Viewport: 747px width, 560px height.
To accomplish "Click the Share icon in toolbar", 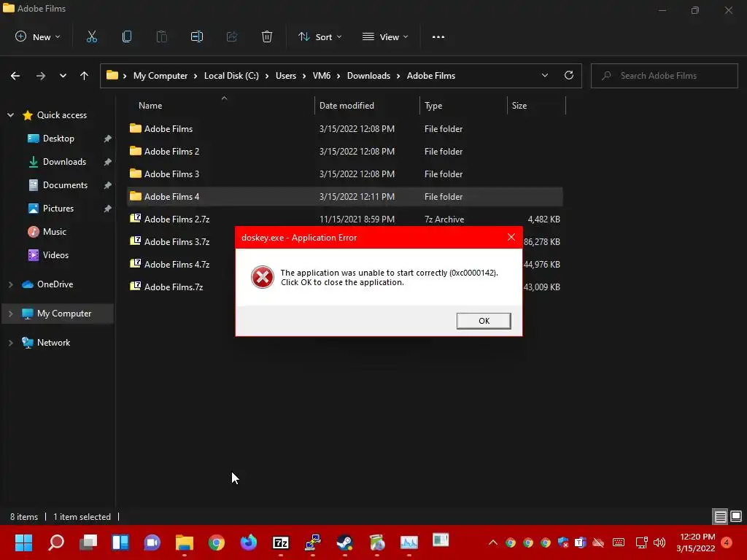I will point(231,36).
